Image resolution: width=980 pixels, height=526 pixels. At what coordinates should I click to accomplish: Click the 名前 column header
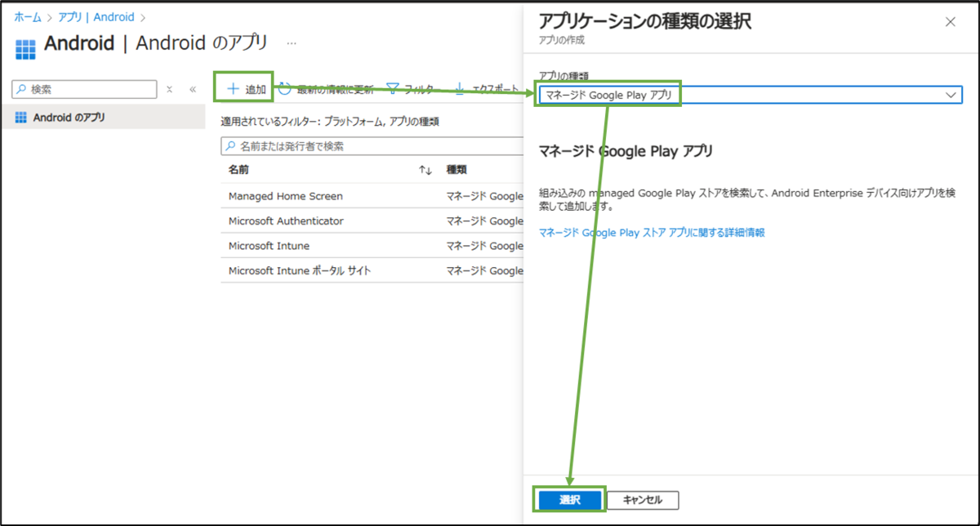click(238, 170)
